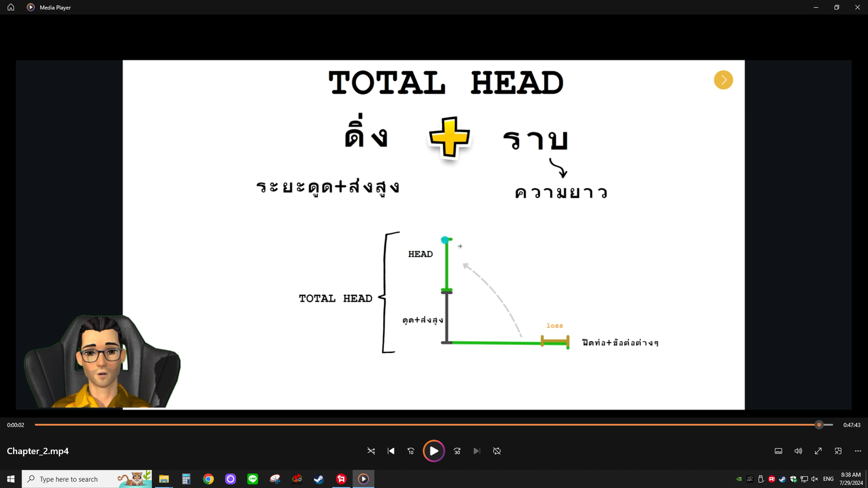Skip forward 30 seconds
This screenshot has width=868, height=488.
457,451
